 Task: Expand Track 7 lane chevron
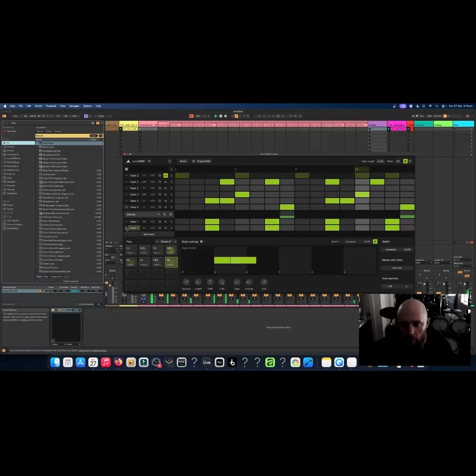pyautogui.click(x=127, y=222)
